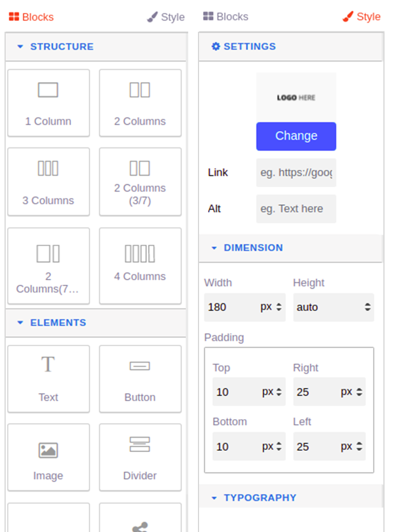Viewport: 397px width, 532px height.
Task: Open the Height auto dropdown
Action: pos(333,307)
